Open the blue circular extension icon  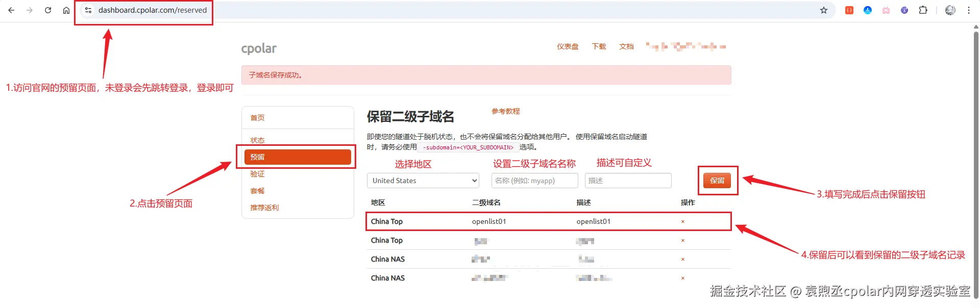(x=868, y=10)
